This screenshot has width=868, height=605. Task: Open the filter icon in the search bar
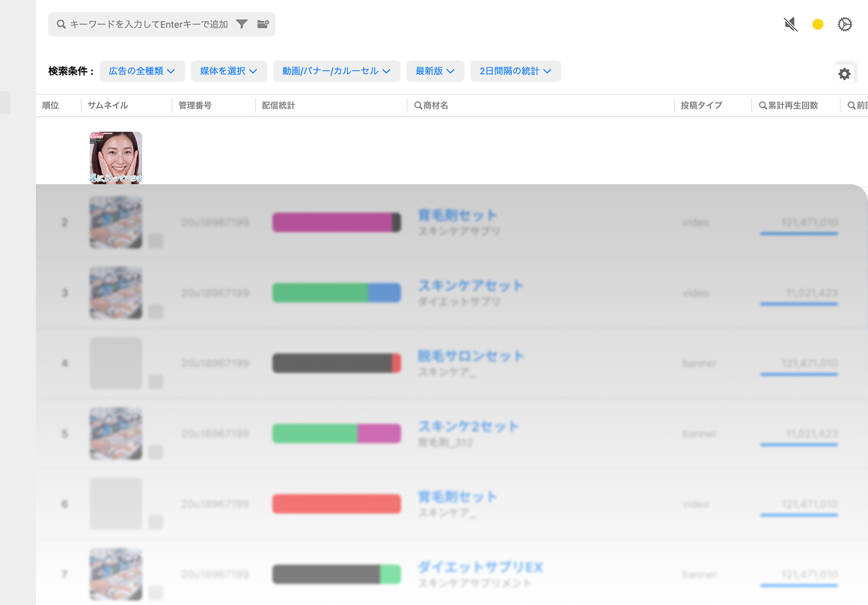coord(241,24)
